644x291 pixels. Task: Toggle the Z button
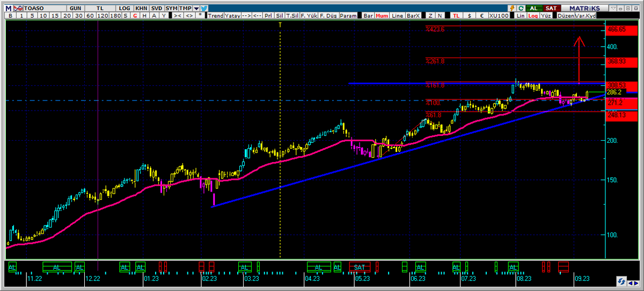click(x=430, y=16)
